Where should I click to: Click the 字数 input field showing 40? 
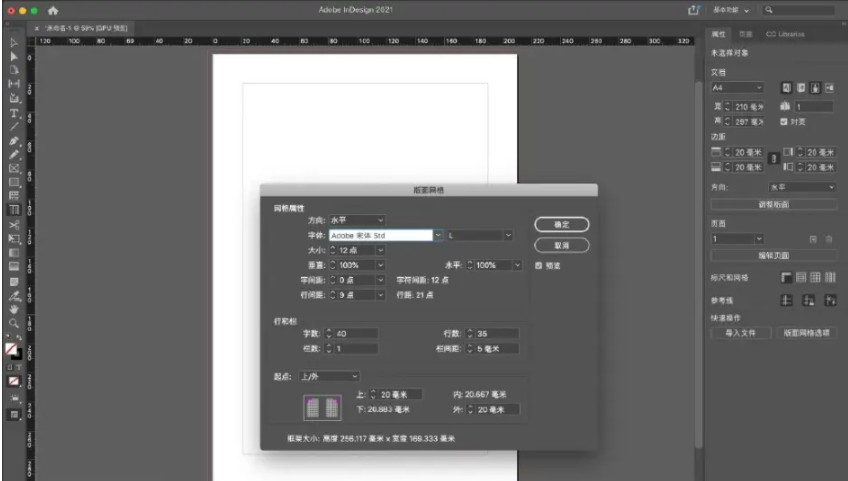pyautogui.click(x=357, y=333)
